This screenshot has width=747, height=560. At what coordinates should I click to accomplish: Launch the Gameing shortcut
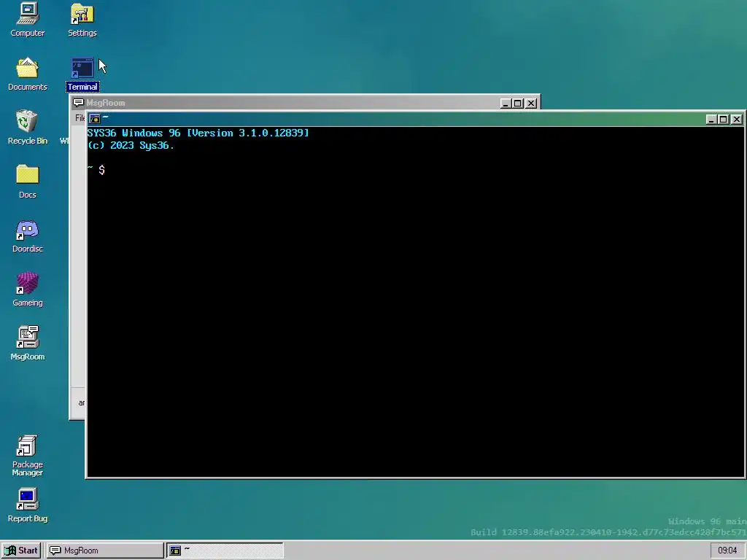tap(27, 289)
